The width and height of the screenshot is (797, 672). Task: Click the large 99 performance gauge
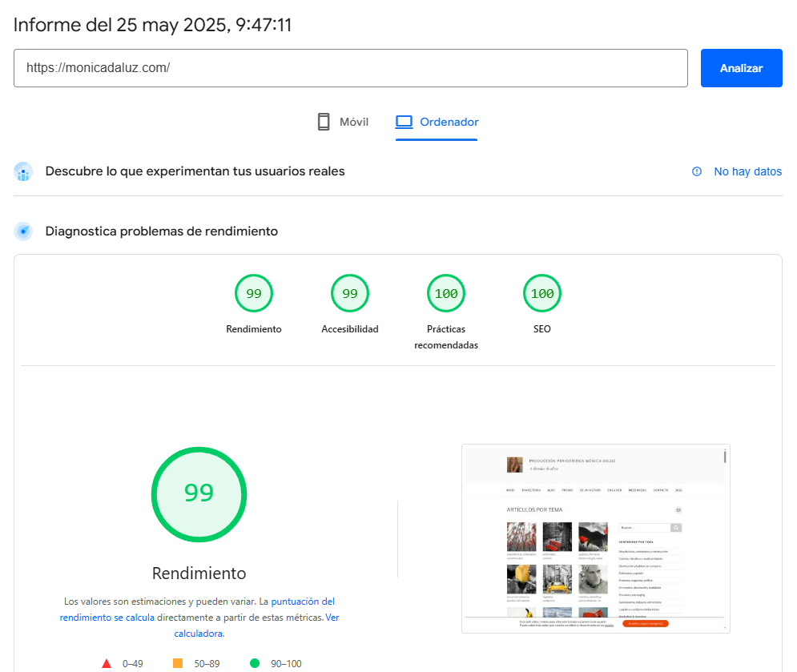pos(199,495)
